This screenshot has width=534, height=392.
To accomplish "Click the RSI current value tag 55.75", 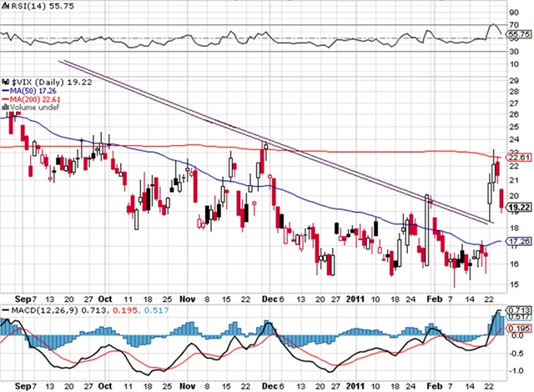I will [519, 33].
